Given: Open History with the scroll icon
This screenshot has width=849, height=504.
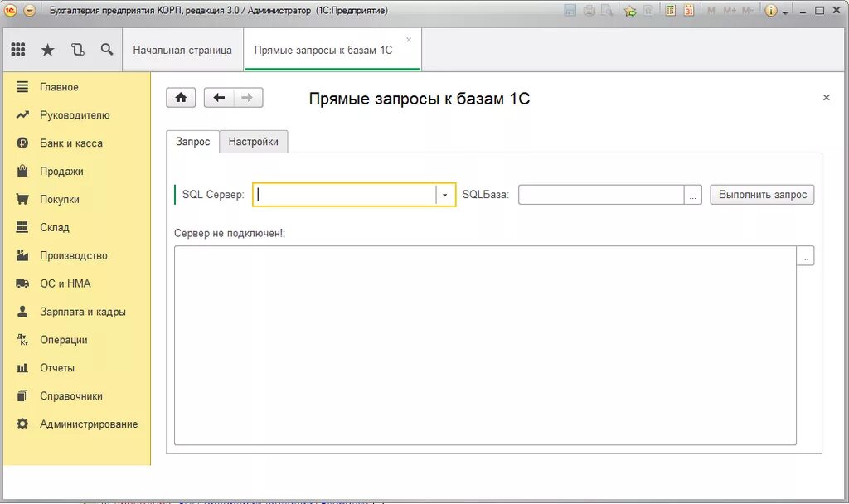Looking at the screenshot, I should (x=77, y=49).
